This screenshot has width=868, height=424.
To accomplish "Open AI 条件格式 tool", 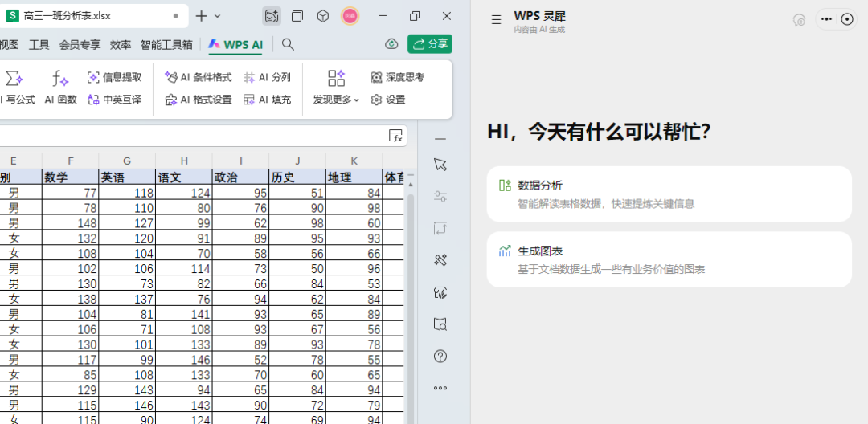I will (199, 77).
